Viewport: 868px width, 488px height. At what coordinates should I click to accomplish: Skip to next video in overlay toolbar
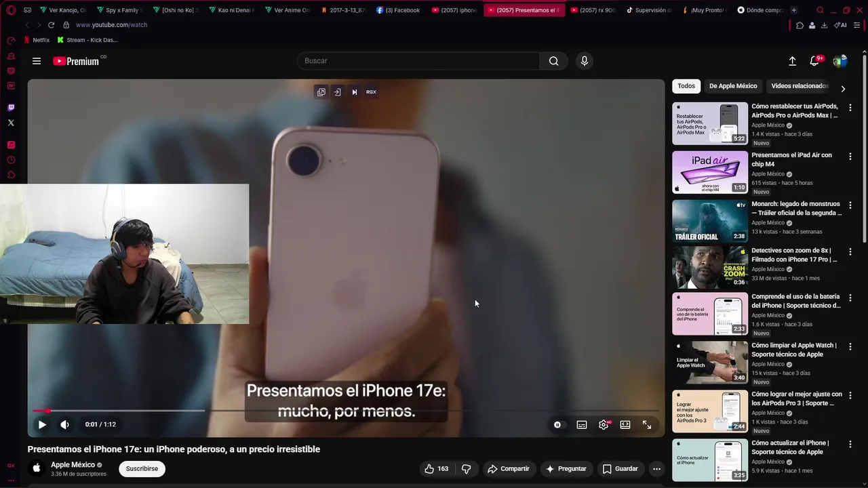354,92
